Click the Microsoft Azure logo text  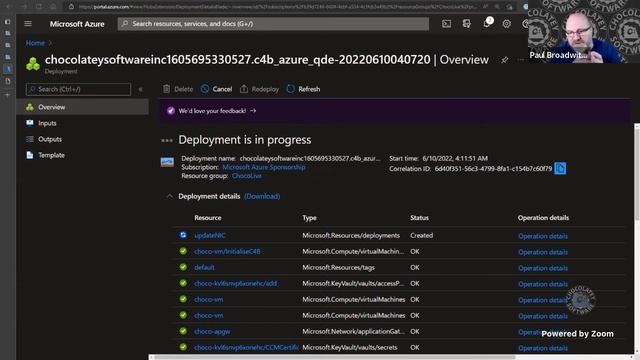[x=77, y=24]
